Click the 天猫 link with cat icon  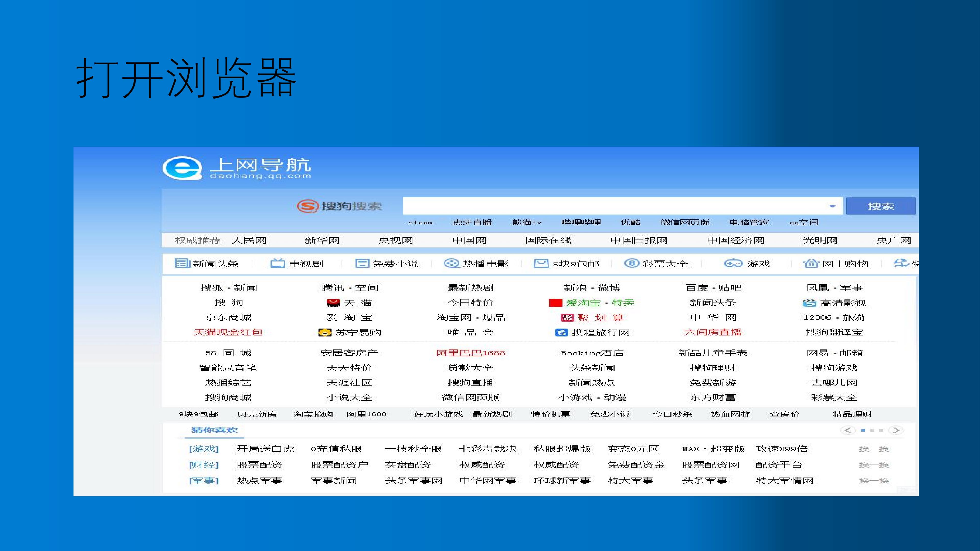[x=349, y=303]
